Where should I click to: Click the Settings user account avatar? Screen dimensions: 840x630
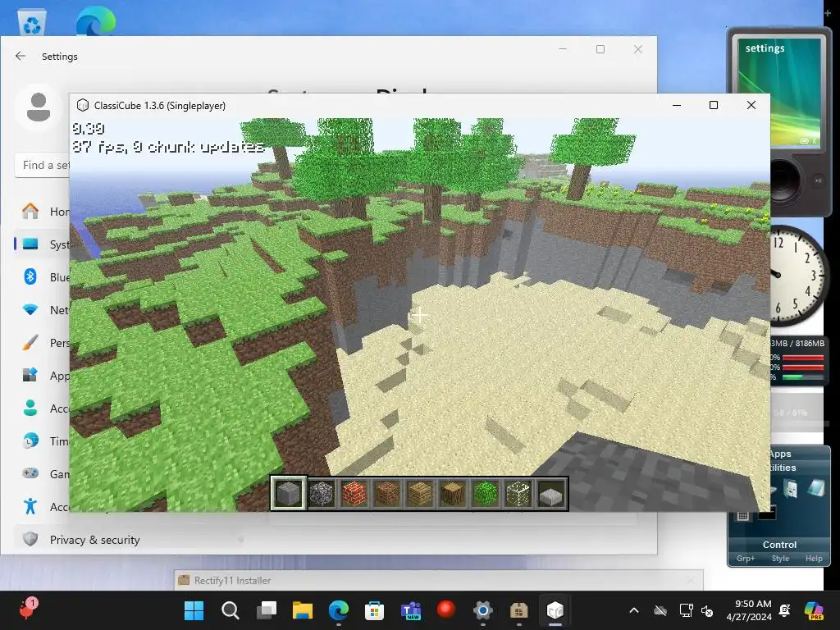(x=38, y=107)
